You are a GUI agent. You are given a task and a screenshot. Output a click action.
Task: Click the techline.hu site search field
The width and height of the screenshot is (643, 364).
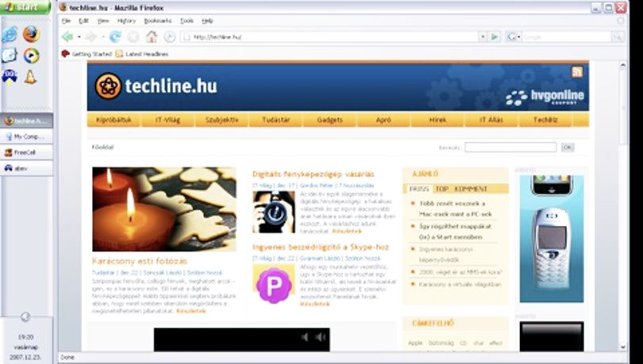click(510, 148)
